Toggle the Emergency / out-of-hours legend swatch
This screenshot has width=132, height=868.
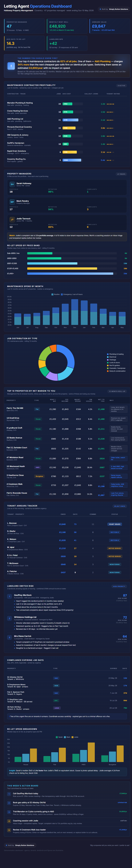62,294
